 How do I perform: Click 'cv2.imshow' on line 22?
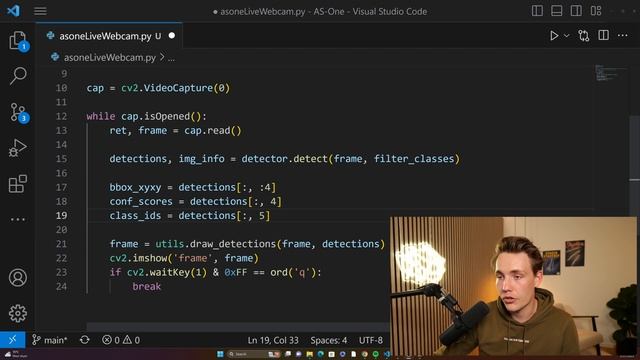pyautogui.click(x=138, y=258)
